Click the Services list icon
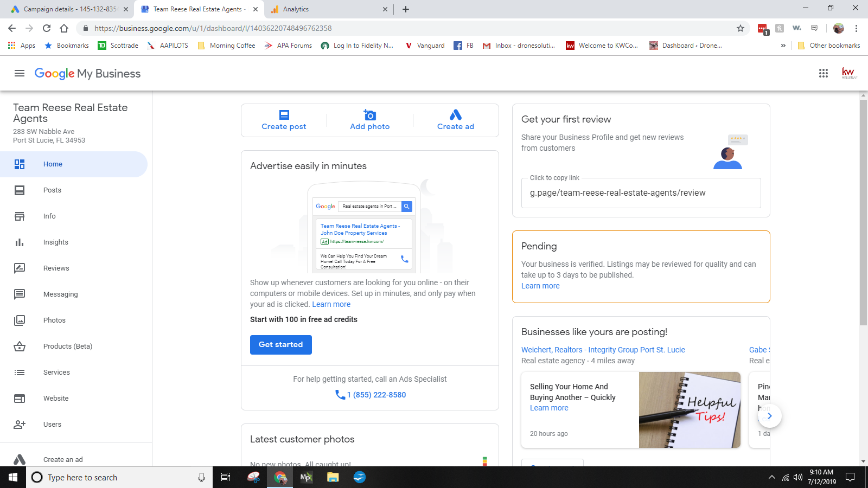Screen dimensions: 868x488 click(x=20, y=373)
